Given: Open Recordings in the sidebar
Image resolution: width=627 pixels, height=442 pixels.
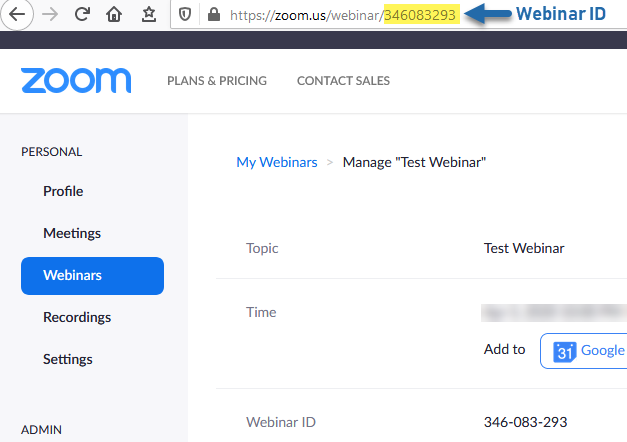Looking at the screenshot, I should (77, 317).
